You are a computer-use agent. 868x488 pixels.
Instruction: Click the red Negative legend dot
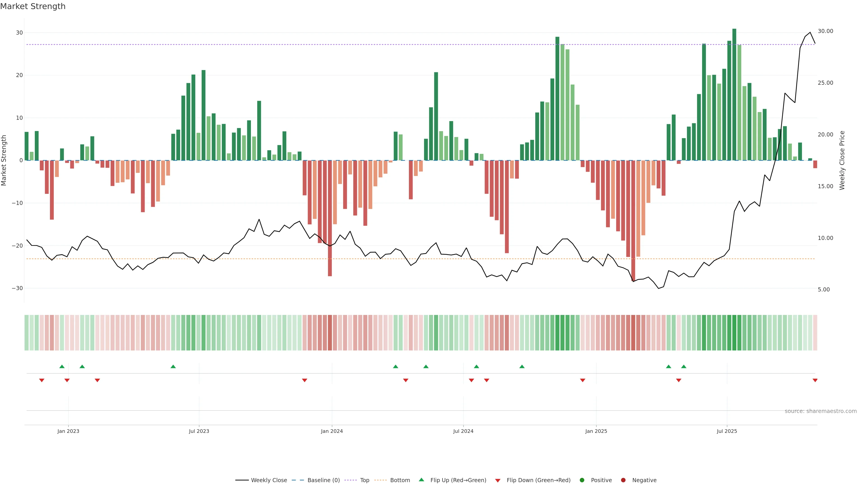[x=623, y=480]
